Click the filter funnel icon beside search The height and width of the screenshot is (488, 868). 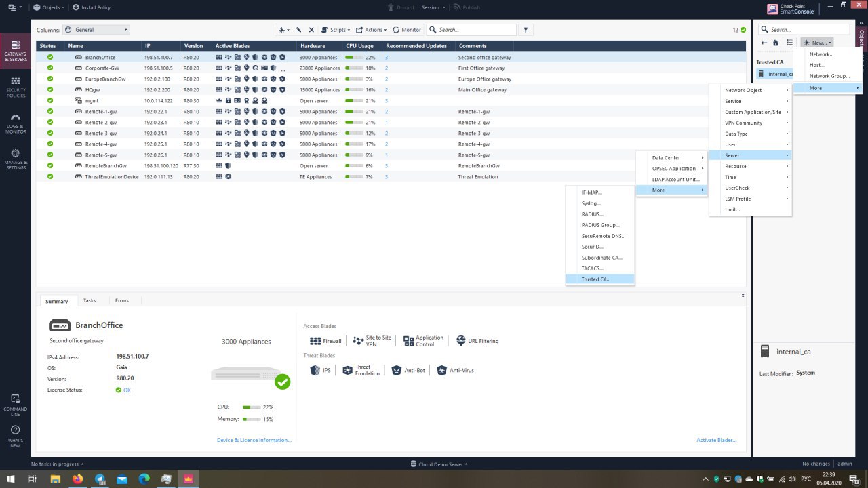(526, 30)
